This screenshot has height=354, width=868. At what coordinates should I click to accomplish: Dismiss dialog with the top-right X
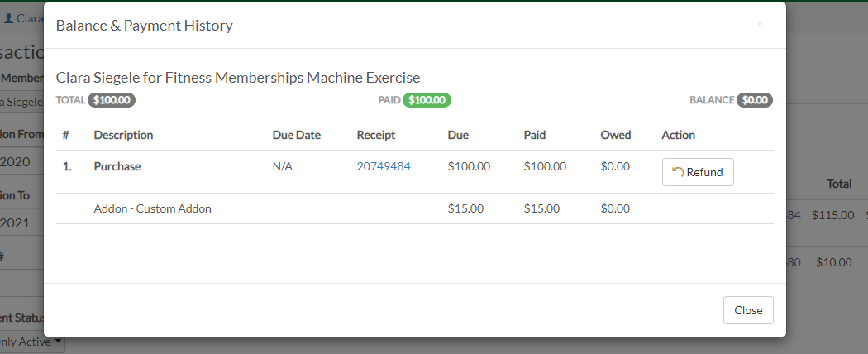[x=760, y=24]
